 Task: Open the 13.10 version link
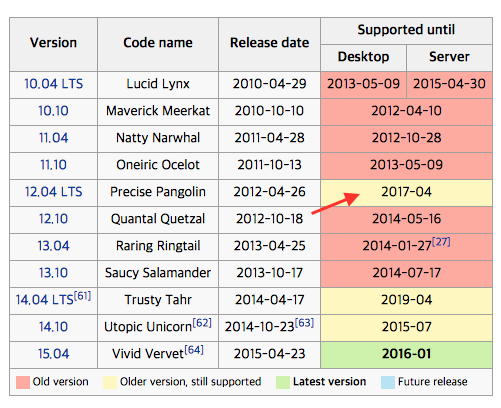point(53,273)
